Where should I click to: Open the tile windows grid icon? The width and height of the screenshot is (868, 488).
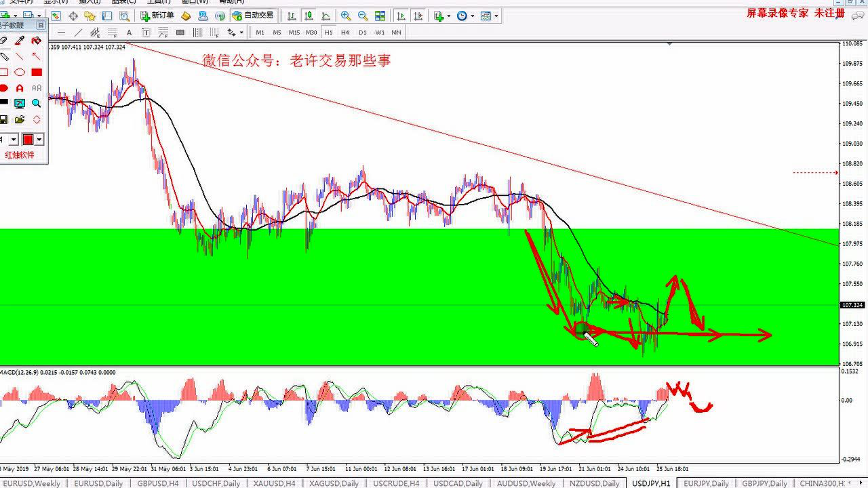[x=380, y=16]
